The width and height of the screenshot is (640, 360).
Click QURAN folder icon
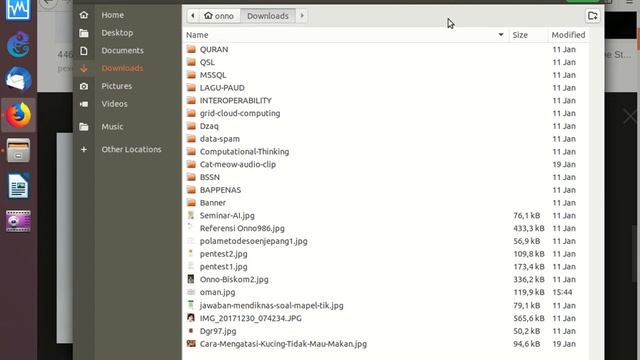[191, 49]
